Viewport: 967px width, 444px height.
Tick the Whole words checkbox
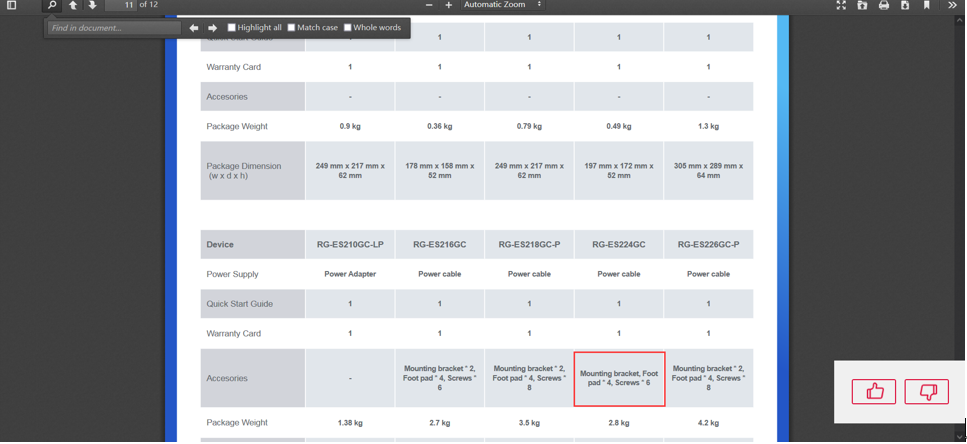point(348,28)
